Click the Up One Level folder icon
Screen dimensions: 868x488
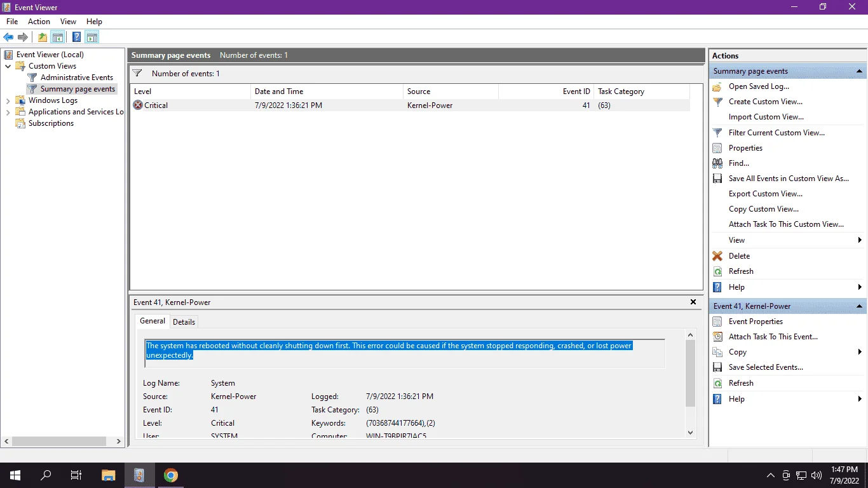tap(43, 37)
